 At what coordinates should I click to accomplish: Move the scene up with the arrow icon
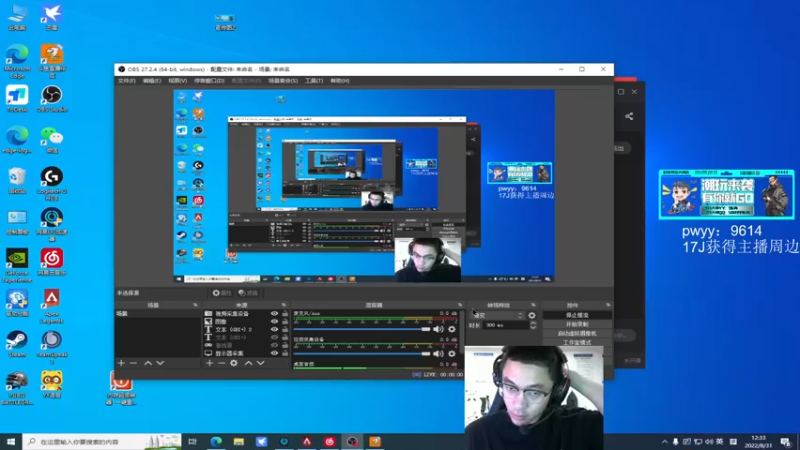[147, 363]
